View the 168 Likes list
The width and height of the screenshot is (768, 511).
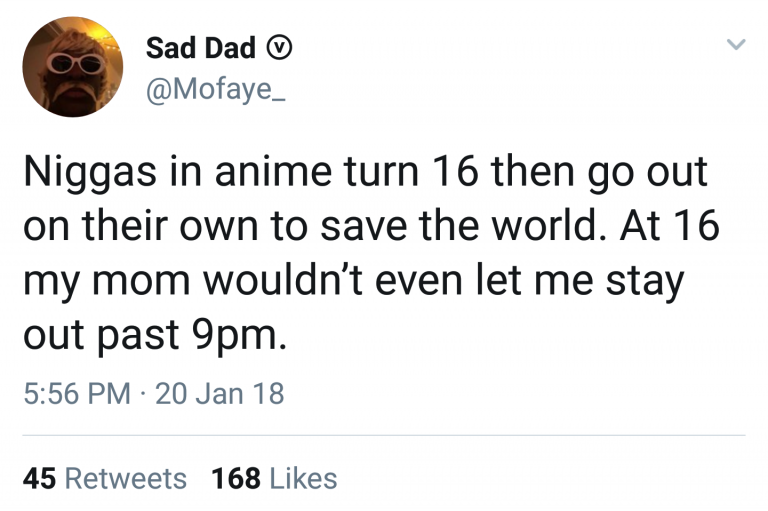(274, 479)
